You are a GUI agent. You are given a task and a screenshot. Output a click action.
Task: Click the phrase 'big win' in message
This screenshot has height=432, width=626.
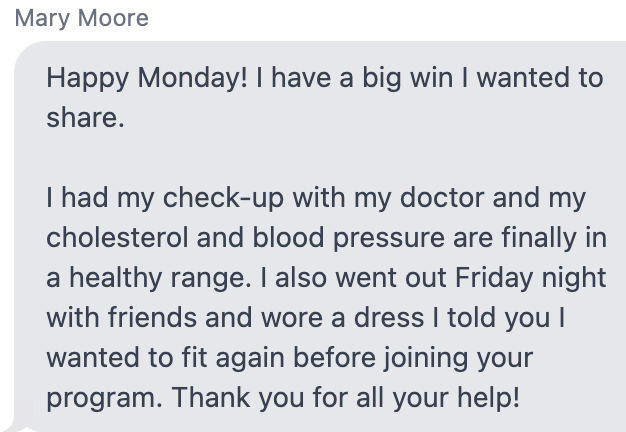click(x=408, y=78)
